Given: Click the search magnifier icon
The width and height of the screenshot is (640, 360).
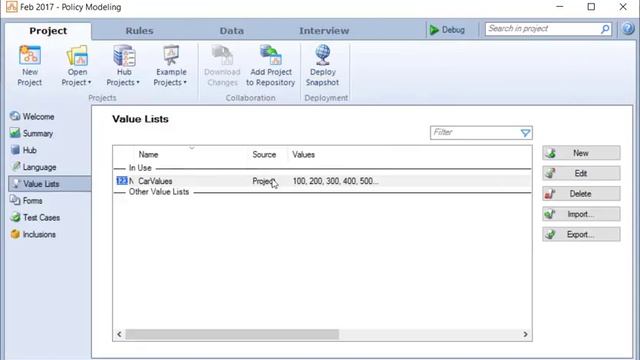Looking at the screenshot, I should pos(605,29).
